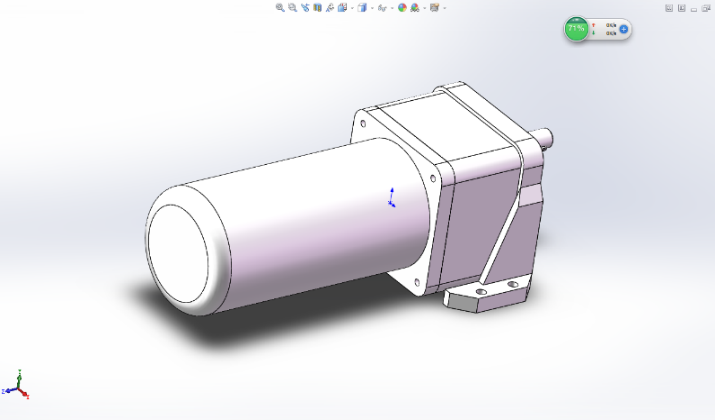Expand the Hide/Show Items dropdown arrow
This screenshot has width=715, height=420.
point(392,8)
